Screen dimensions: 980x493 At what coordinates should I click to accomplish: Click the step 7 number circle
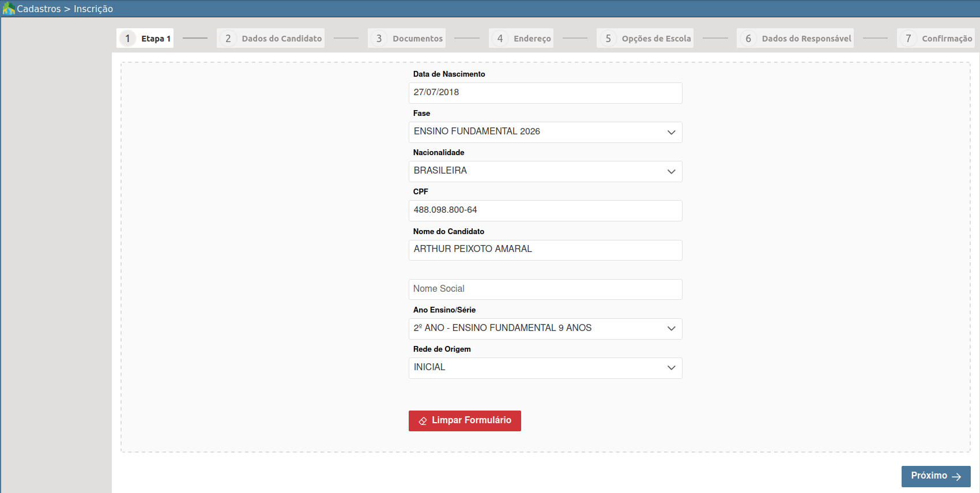click(909, 39)
